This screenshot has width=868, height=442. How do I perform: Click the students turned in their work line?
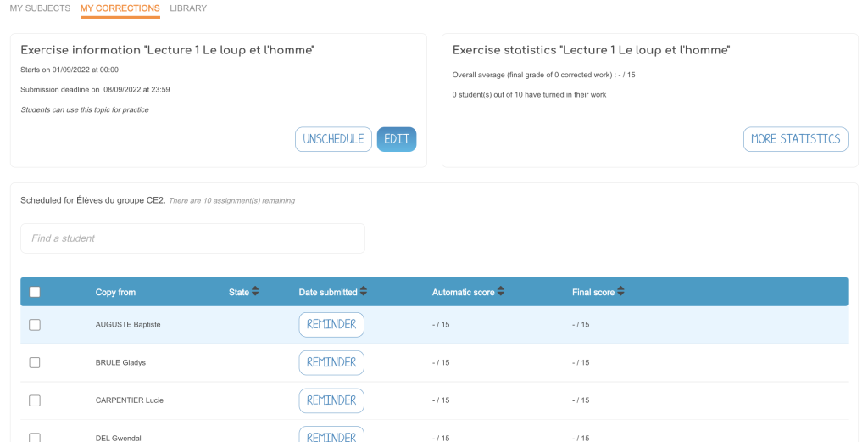coord(529,95)
